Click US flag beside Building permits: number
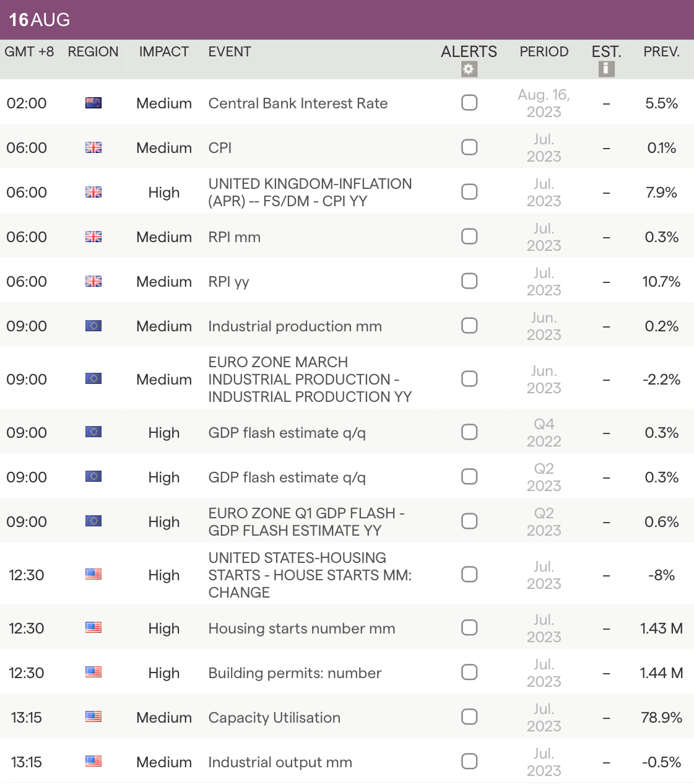694x784 pixels. point(93,673)
